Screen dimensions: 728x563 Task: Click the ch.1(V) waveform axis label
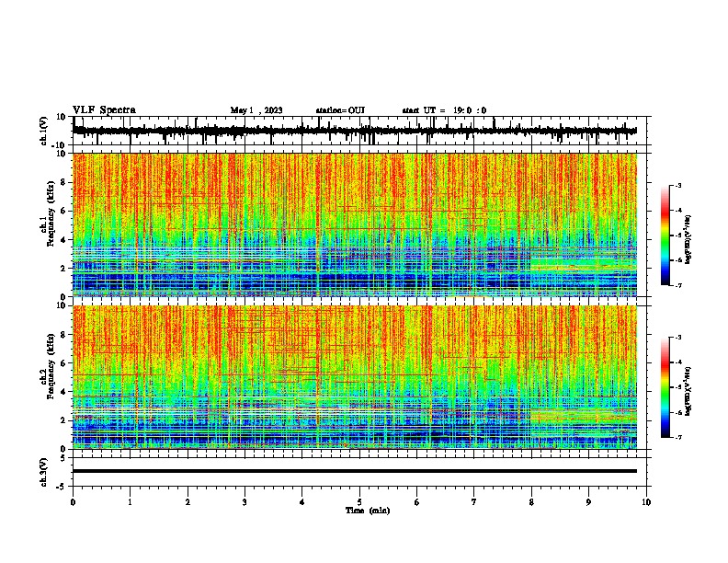pos(44,131)
